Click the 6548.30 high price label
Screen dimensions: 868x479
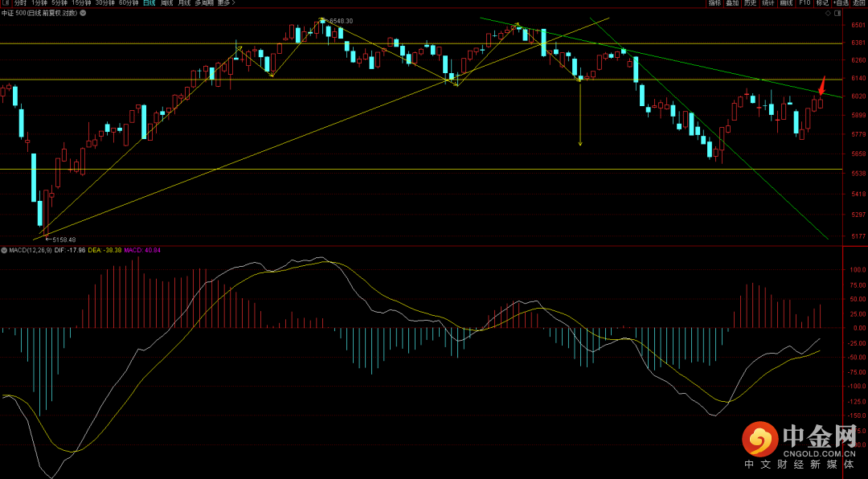(339, 21)
